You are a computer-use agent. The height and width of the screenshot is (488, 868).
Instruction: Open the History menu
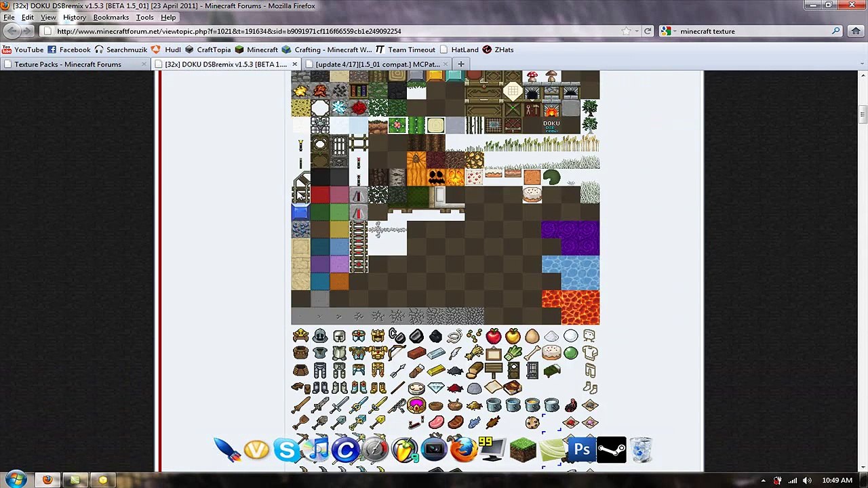(75, 18)
